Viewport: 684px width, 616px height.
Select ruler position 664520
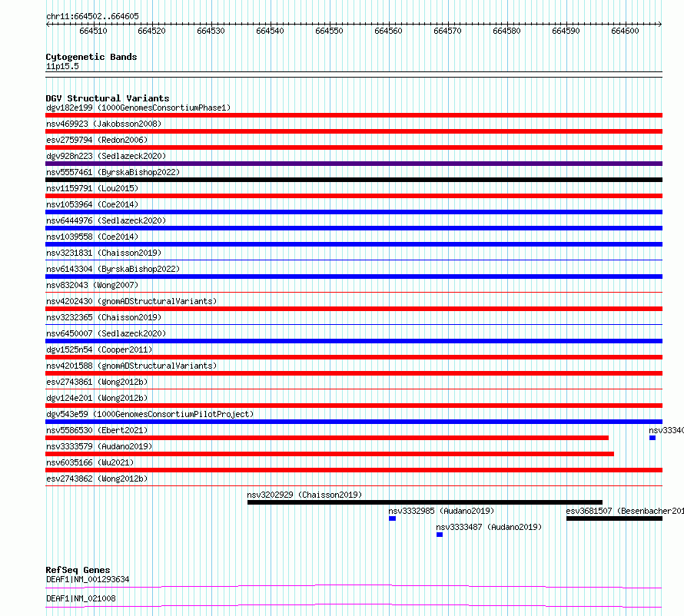[152, 31]
